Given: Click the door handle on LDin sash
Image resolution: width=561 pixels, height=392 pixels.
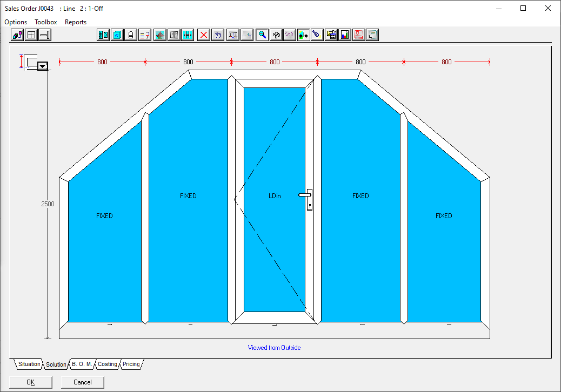Looking at the screenshot, I should [308, 199].
